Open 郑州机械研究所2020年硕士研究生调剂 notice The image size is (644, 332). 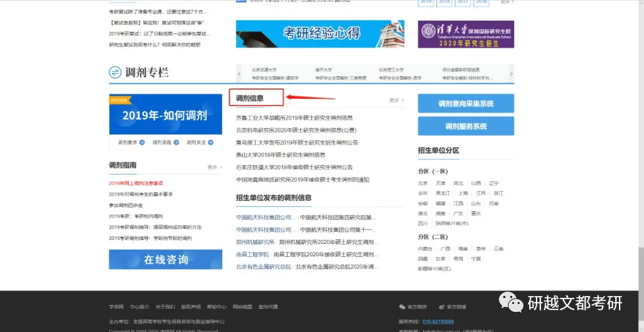point(328,242)
